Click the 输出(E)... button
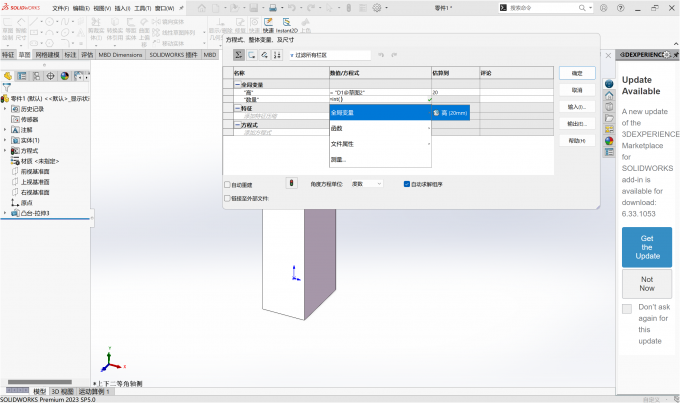Image resolution: width=680 pixels, height=403 pixels. pos(577,124)
